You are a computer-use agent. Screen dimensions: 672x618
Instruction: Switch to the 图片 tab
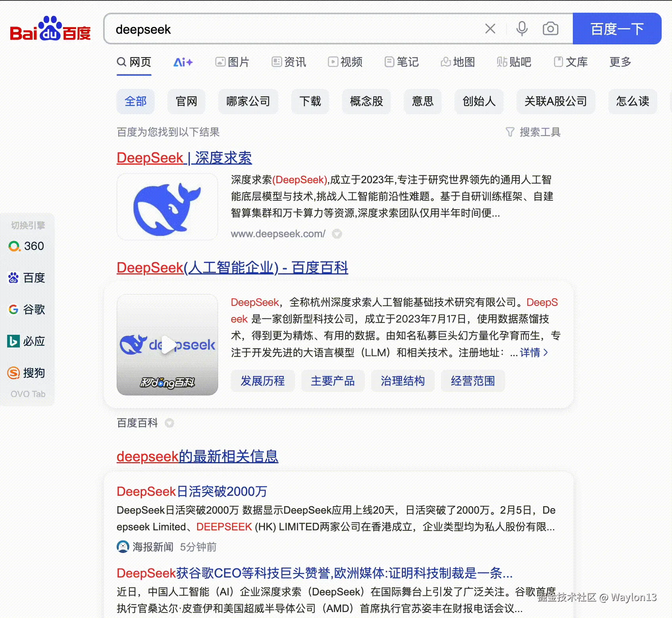coord(232,62)
